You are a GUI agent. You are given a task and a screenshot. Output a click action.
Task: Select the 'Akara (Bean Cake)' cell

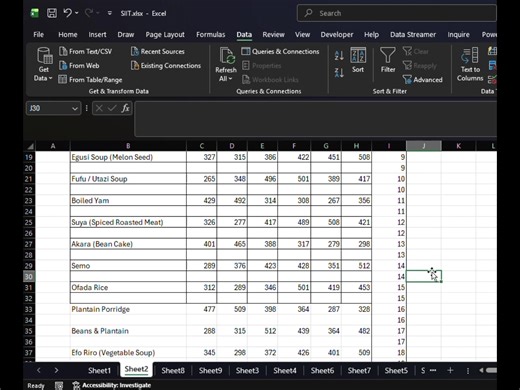pos(128,244)
